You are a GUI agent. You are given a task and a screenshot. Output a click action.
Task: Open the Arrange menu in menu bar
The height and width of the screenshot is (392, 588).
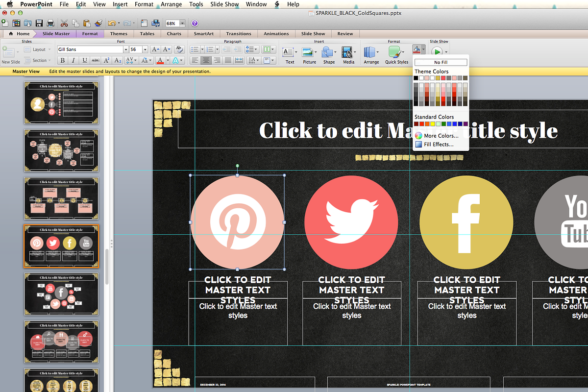(x=171, y=4)
